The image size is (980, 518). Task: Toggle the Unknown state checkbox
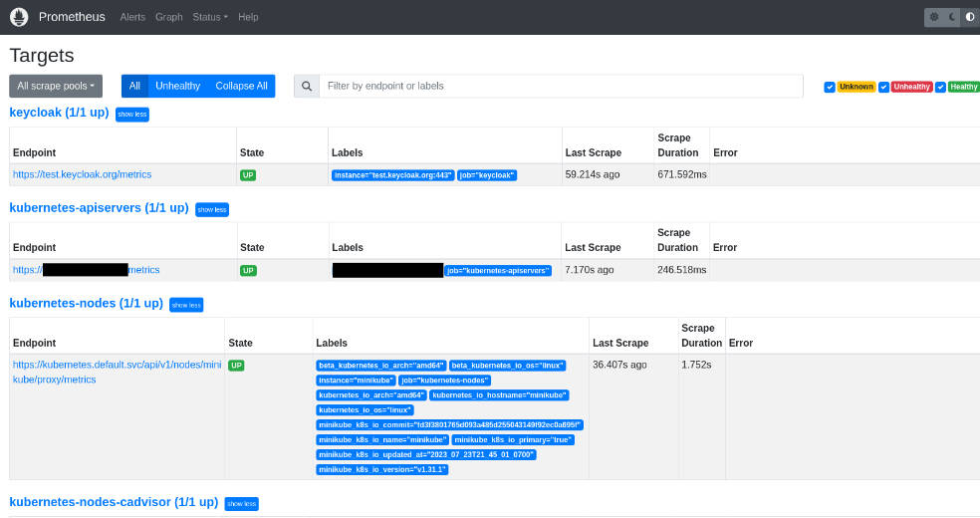click(830, 87)
